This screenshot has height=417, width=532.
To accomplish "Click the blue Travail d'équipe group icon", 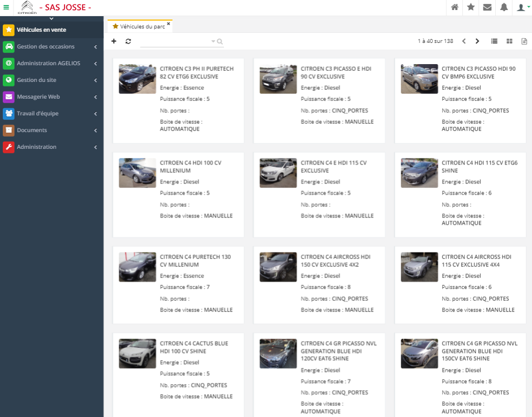I will click(x=9, y=113).
